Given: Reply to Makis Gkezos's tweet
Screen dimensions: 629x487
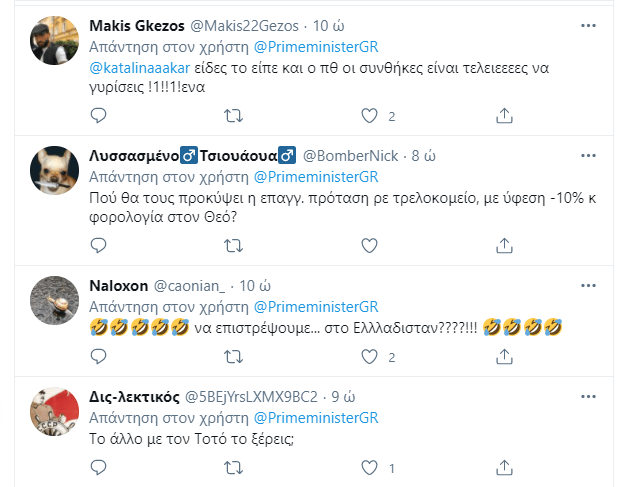Looking at the screenshot, I should [x=98, y=116].
